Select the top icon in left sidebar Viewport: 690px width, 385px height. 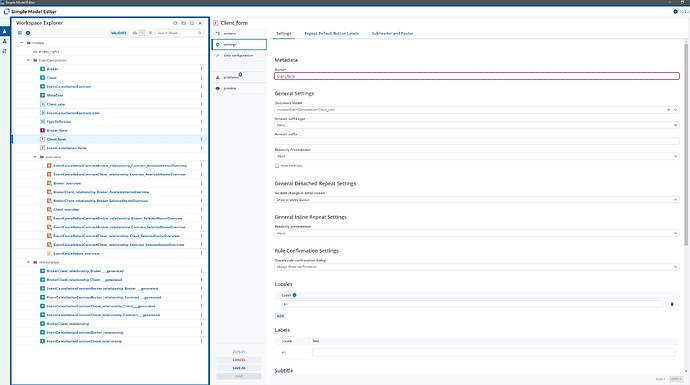pyautogui.click(x=4, y=31)
